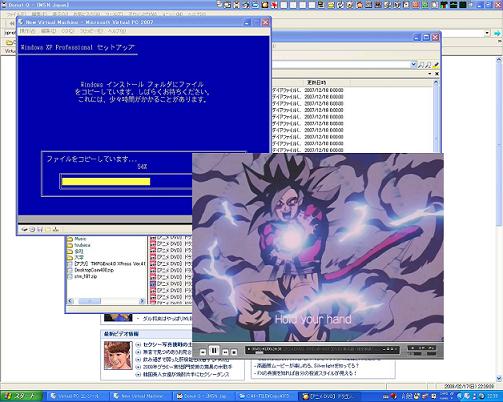Click the first search icon beside the dropdown
This screenshot has width=503, height=402.
[x=421, y=65]
